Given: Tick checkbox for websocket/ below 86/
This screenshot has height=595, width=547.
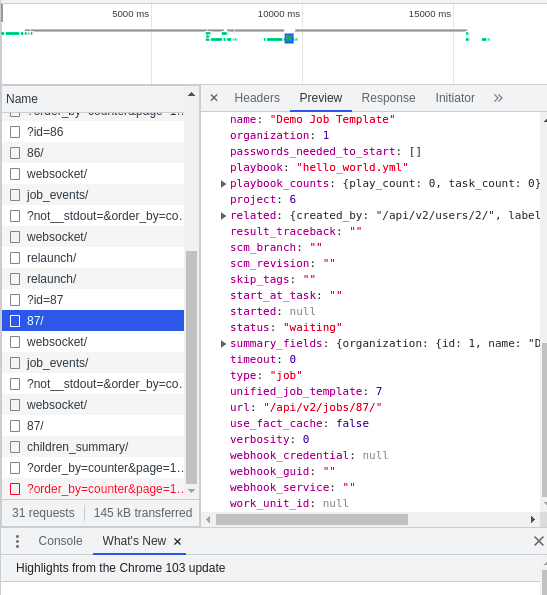Looking at the screenshot, I should [x=15, y=174].
